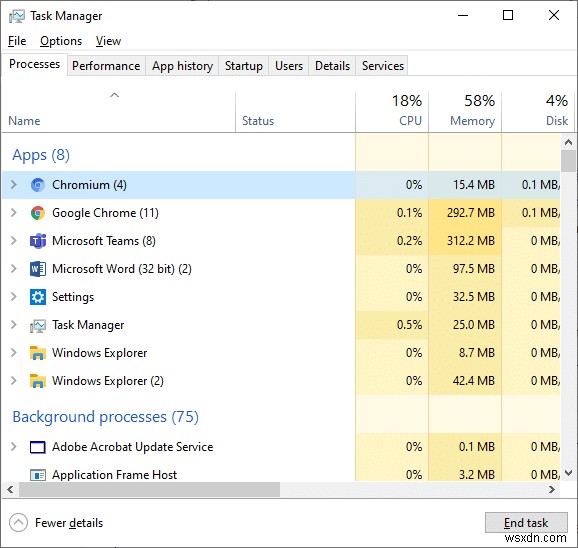This screenshot has height=548, width=578.
Task: Expand the Microsoft Teams (8) group
Action: click(x=14, y=241)
